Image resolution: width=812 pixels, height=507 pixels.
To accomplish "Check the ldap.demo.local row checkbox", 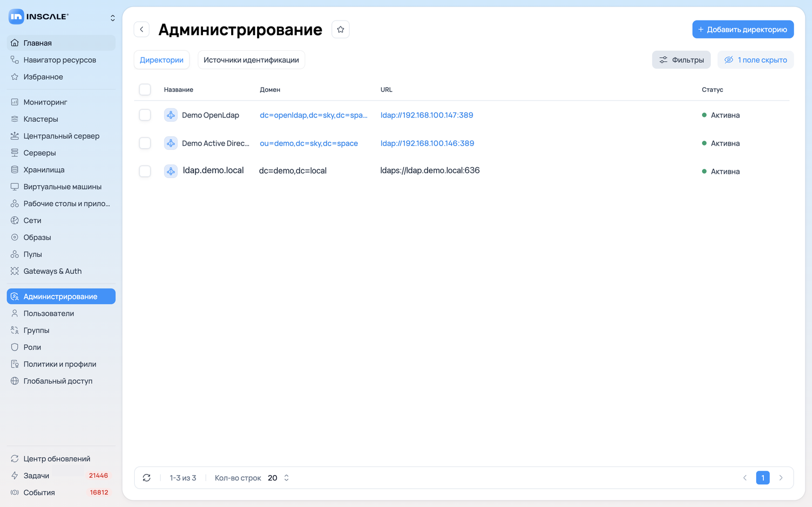I will coord(145,171).
